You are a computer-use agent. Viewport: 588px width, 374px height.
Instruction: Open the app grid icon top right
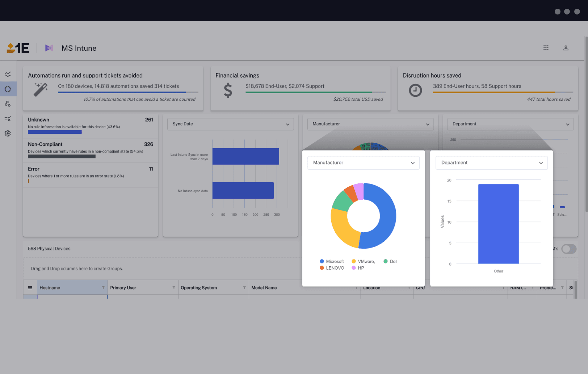click(546, 47)
